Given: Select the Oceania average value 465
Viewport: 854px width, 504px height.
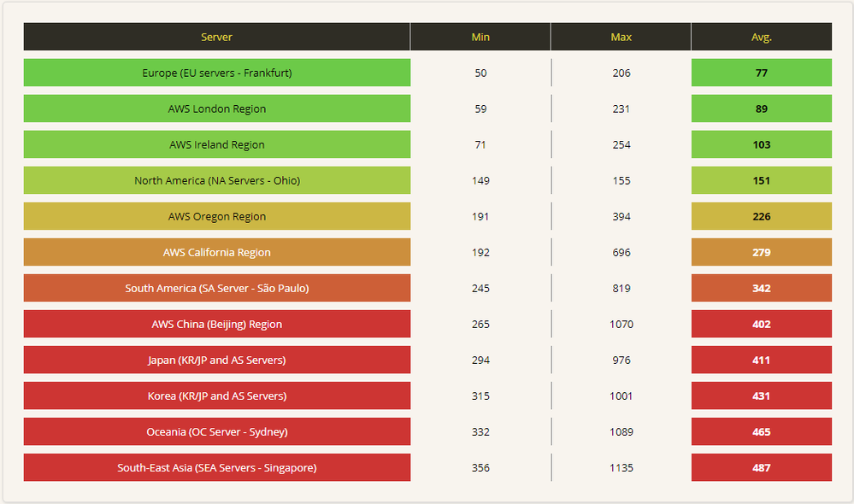Looking at the screenshot, I should coord(762,431).
